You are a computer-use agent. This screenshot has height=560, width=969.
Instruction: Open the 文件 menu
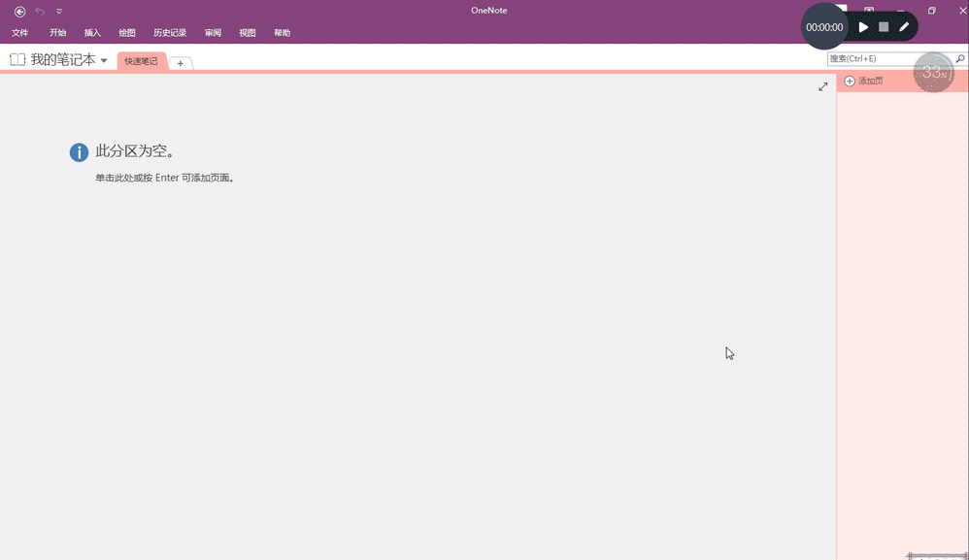19,33
